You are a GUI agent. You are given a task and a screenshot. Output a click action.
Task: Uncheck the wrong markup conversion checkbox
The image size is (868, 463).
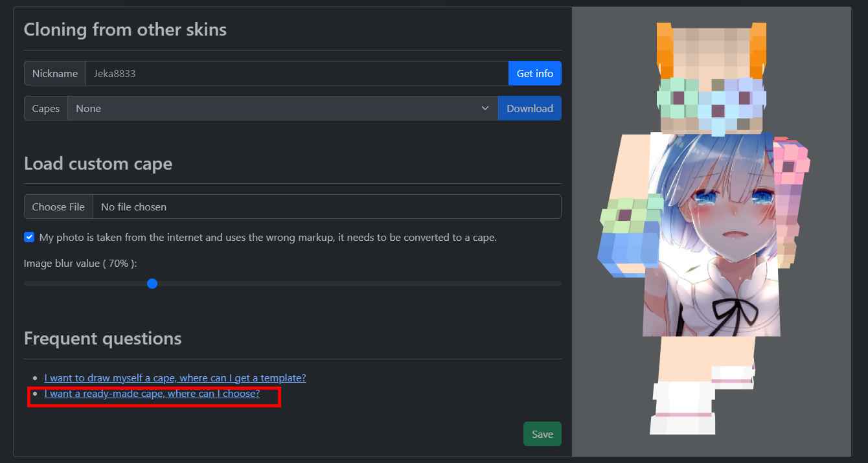tap(29, 237)
